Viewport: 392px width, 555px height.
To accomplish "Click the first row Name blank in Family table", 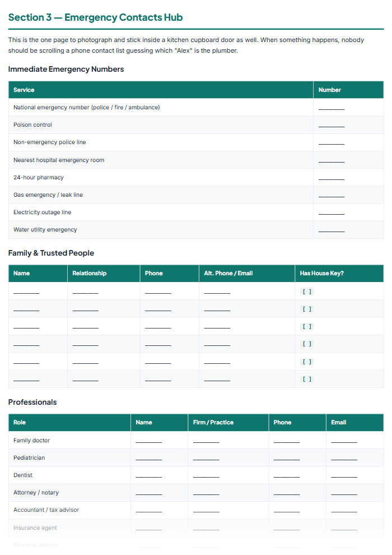I will point(26,292).
